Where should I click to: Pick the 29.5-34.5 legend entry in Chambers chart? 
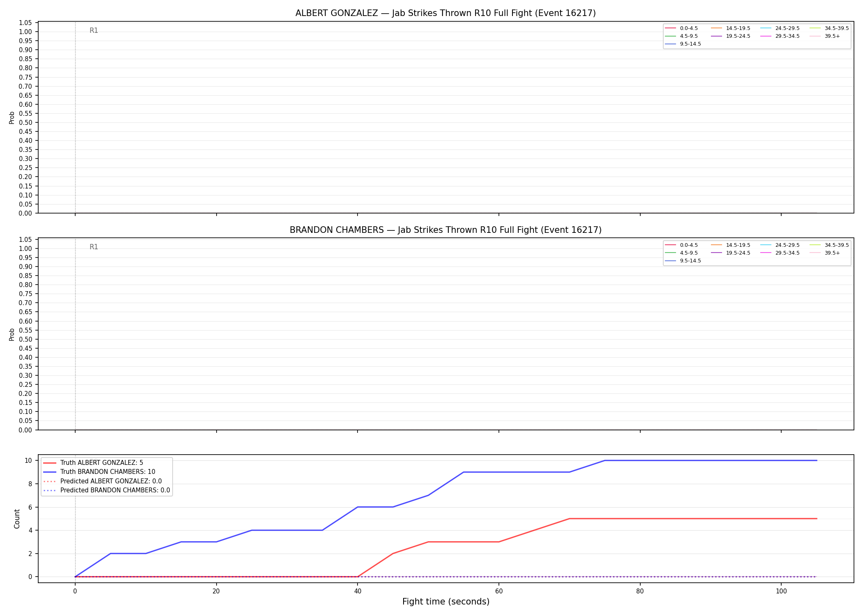point(780,253)
